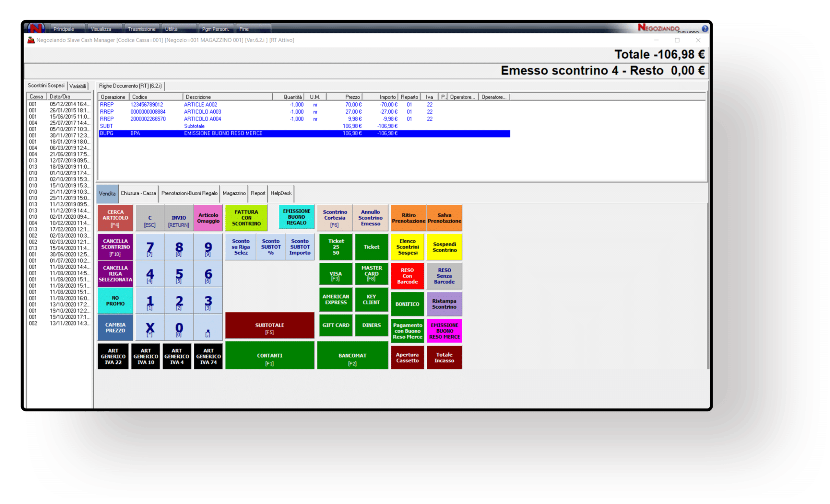Click the Ticket 25 50 button
Image resolution: width=830 pixels, height=504 pixels.
336,247
